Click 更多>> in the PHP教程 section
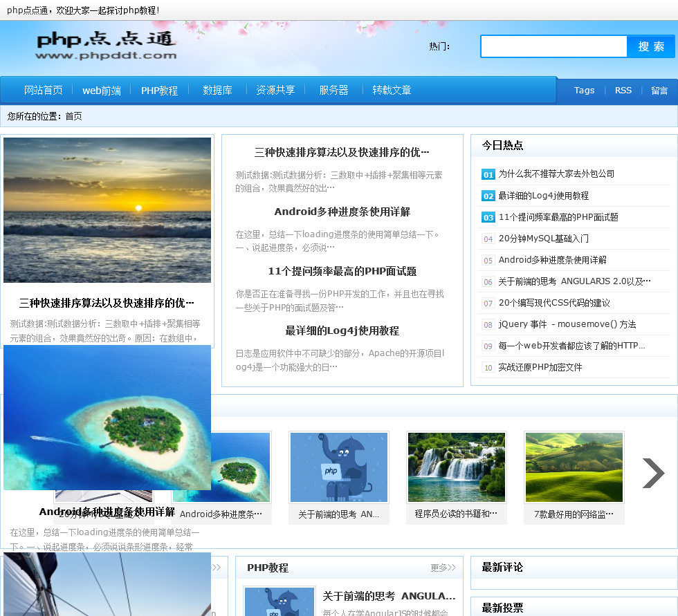Screen dimensions: 678x616 [x=443, y=568]
